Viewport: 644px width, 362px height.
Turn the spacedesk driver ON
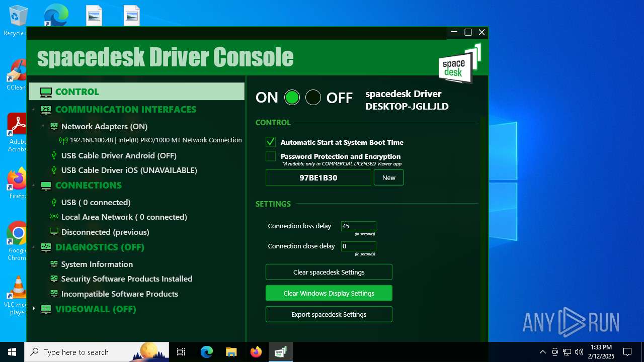(x=292, y=98)
